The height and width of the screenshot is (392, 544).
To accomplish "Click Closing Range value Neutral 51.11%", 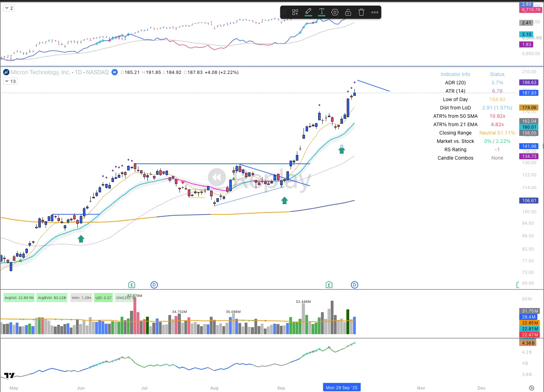I will tap(497, 133).
